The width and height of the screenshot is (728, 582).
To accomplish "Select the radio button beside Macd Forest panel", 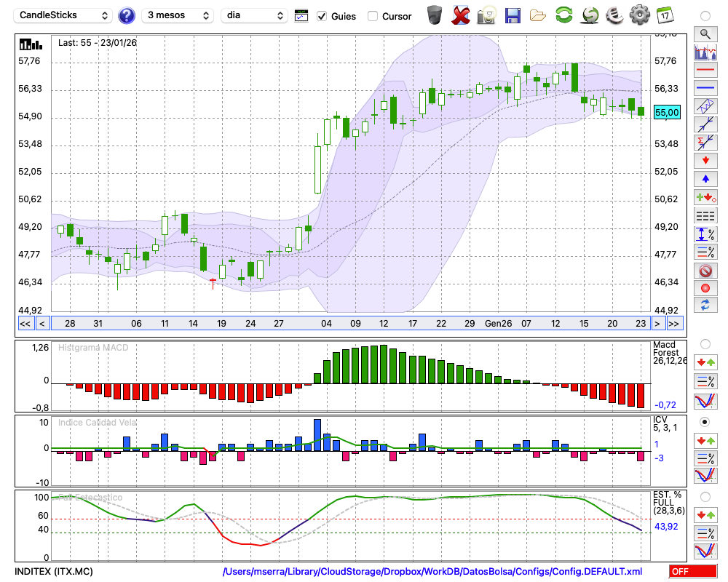I will click(x=705, y=343).
